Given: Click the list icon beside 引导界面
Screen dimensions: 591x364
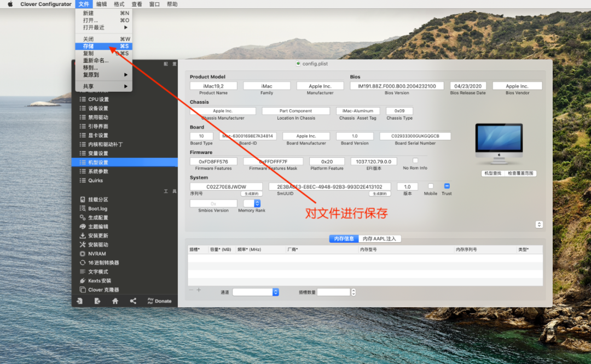Looking at the screenshot, I should point(83,126).
